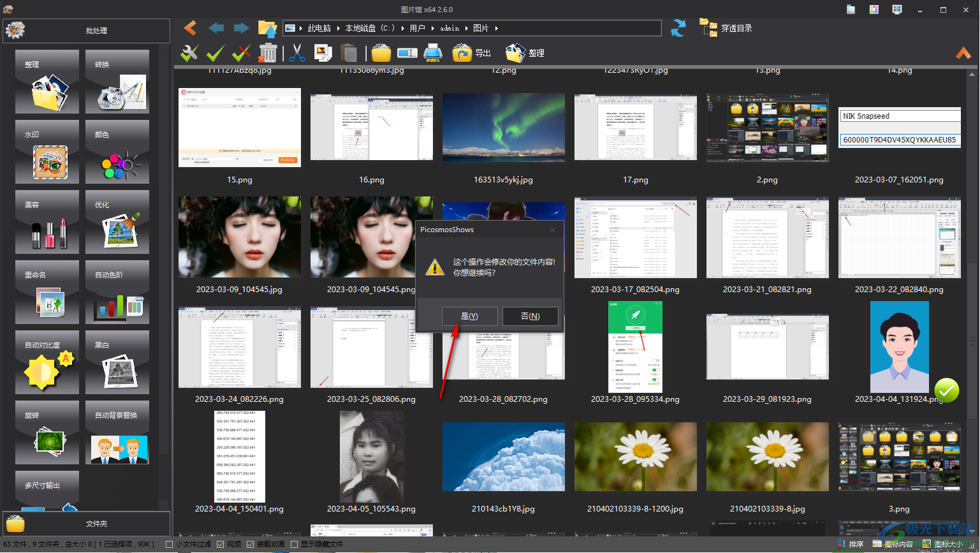Refresh the folder view
980x553 pixels.
tap(678, 28)
